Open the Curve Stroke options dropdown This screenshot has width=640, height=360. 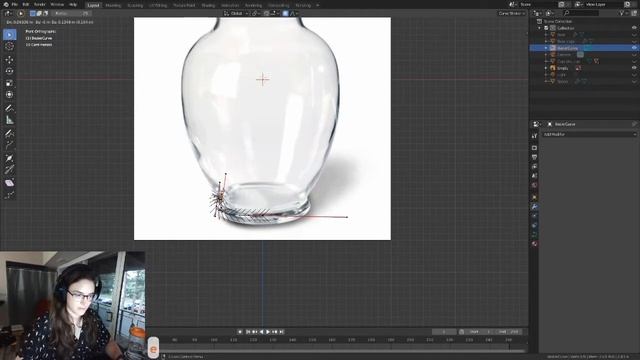click(x=511, y=13)
